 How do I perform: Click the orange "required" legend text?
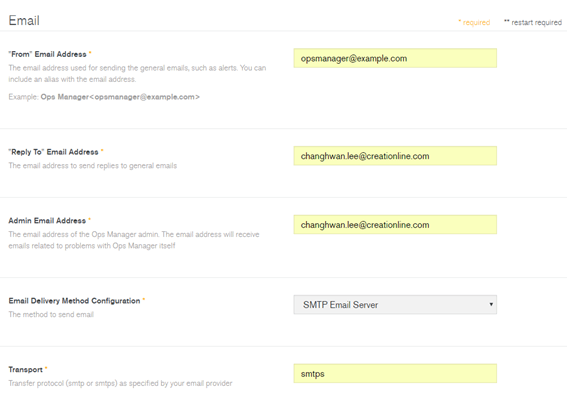[x=474, y=22]
